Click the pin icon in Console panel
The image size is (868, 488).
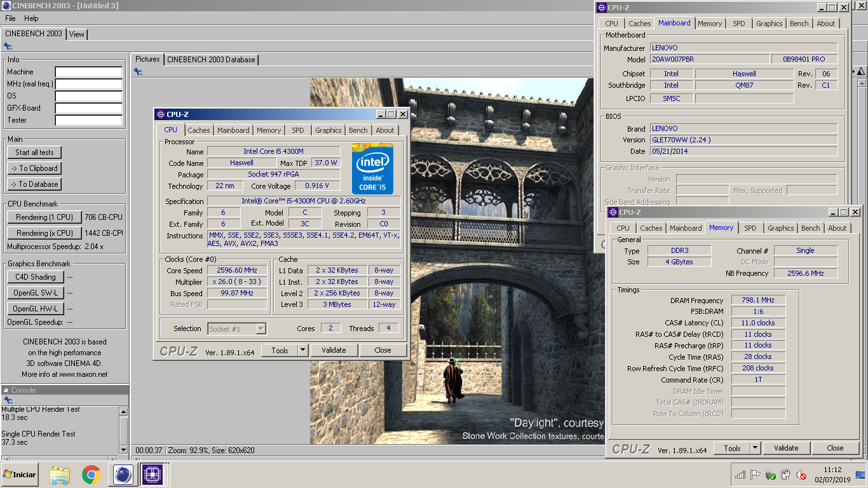[x=8, y=400]
